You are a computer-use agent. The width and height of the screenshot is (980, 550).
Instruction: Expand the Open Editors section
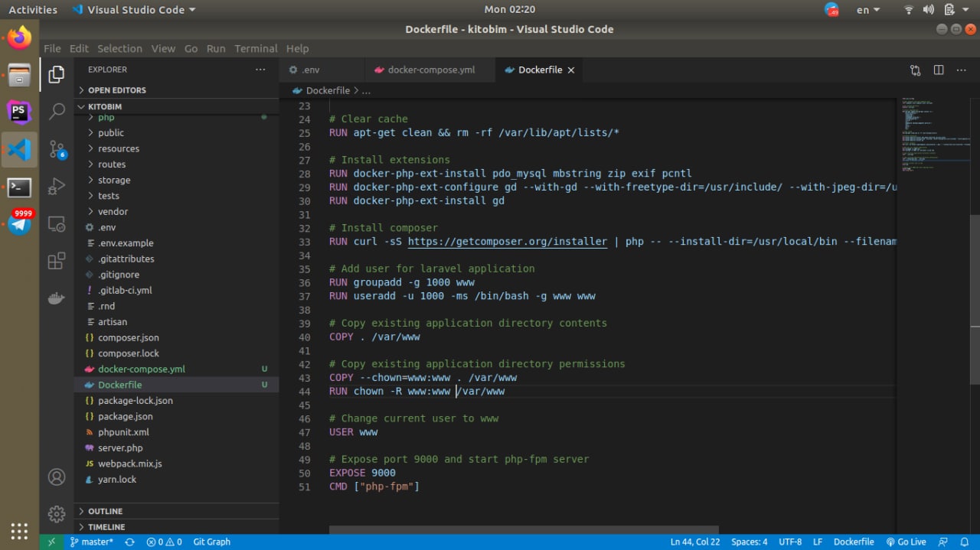tap(176, 90)
